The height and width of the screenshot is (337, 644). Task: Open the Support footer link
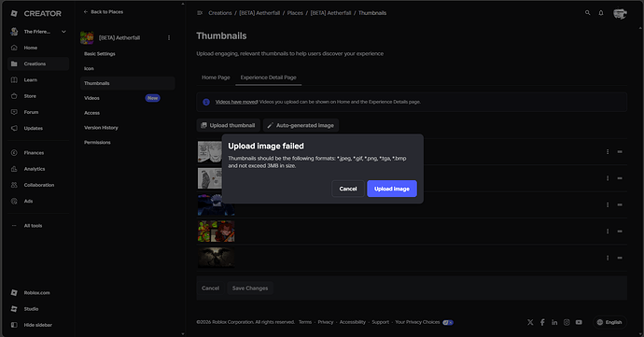pos(380,322)
